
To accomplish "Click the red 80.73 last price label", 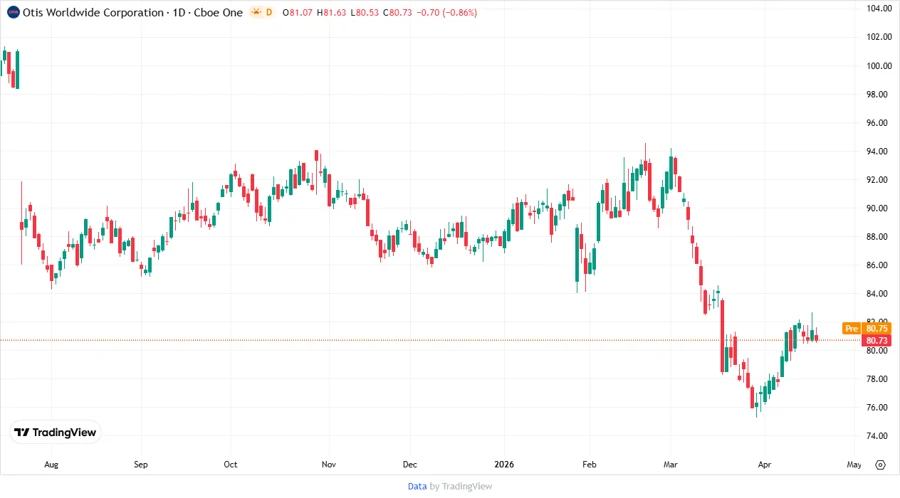I will [876, 340].
